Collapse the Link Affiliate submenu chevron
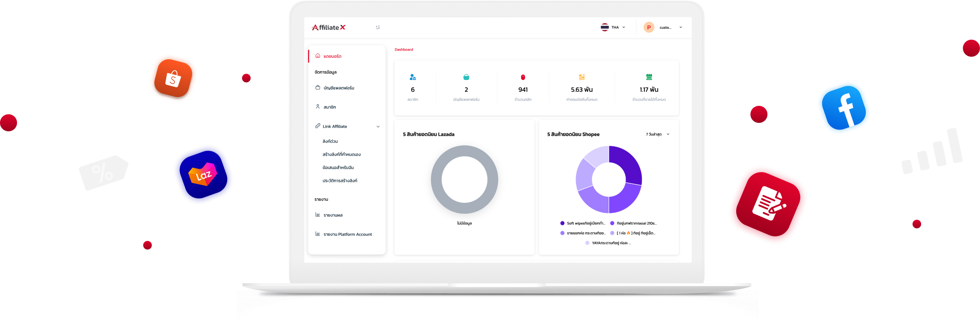This screenshot has width=980, height=322. (x=378, y=126)
